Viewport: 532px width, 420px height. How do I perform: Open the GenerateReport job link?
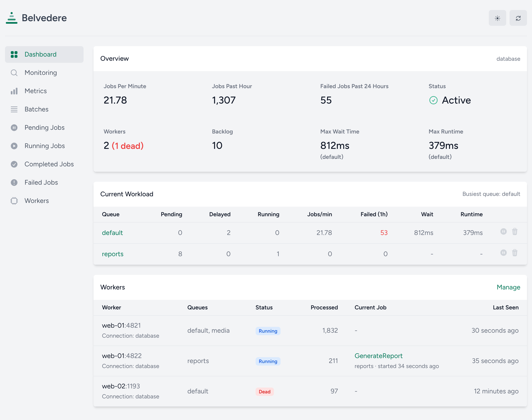tap(378, 356)
